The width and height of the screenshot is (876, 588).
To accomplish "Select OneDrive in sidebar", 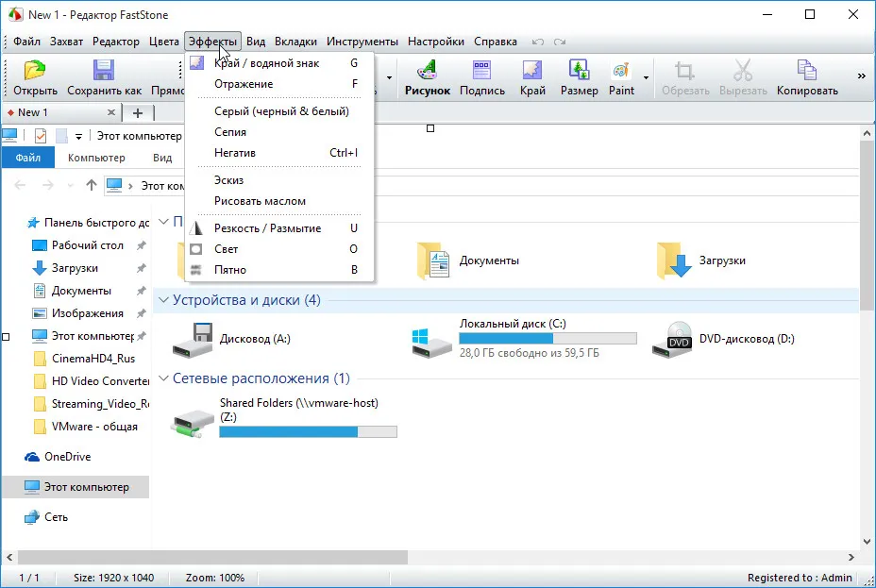I will point(68,457).
